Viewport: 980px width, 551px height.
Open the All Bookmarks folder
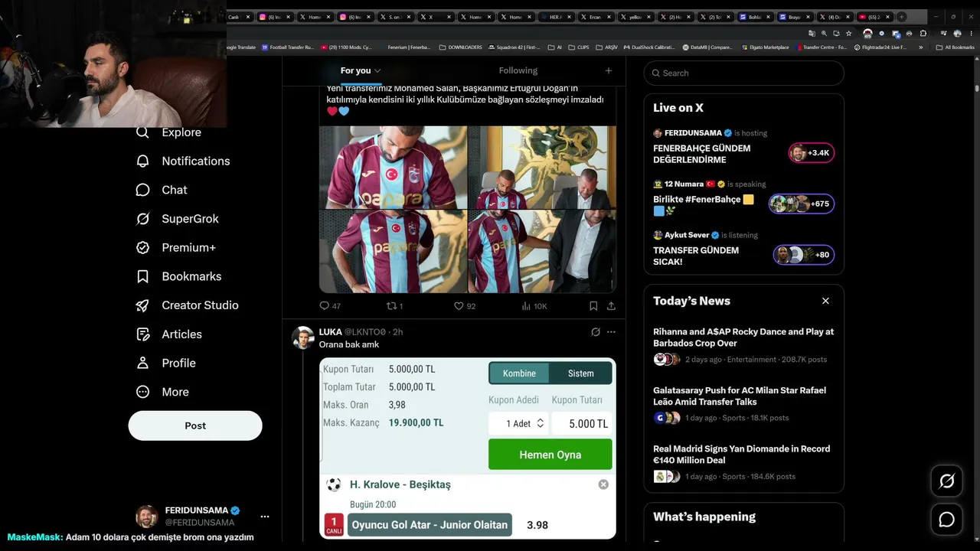tap(955, 47)
